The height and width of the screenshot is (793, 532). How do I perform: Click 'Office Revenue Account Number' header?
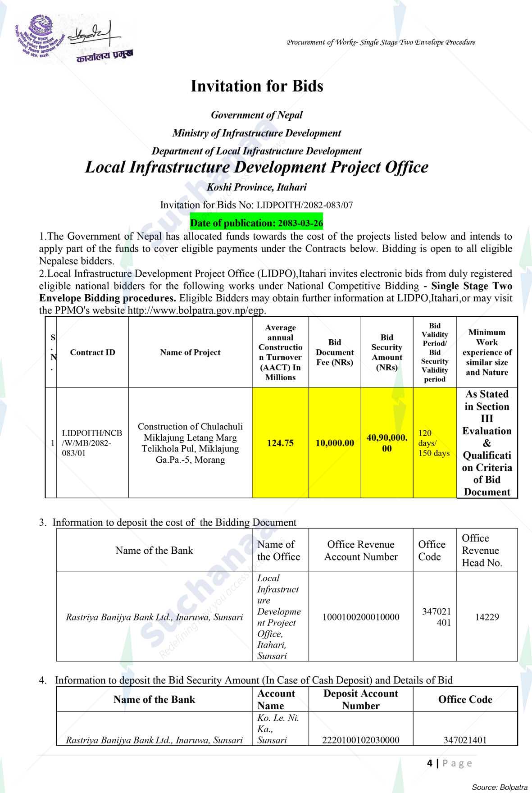tap(361, 551)
